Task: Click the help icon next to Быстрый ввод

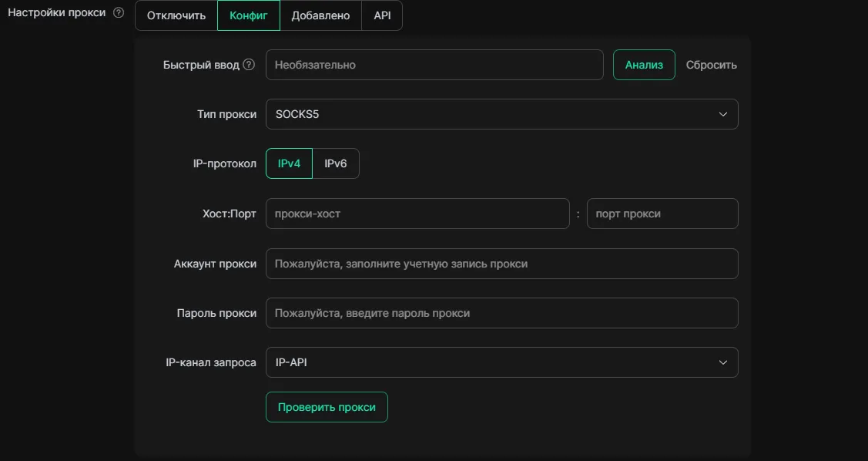Action: pos(249,65)
